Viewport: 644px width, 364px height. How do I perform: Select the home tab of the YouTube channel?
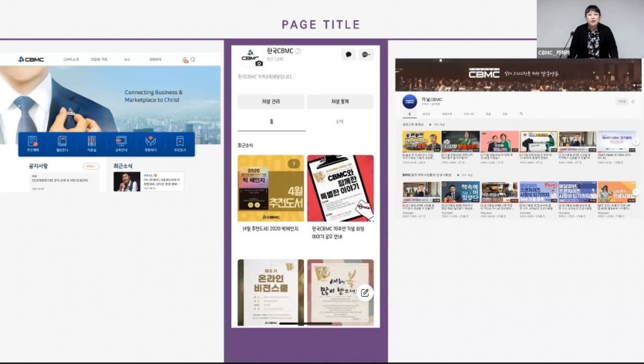(410, 114)
